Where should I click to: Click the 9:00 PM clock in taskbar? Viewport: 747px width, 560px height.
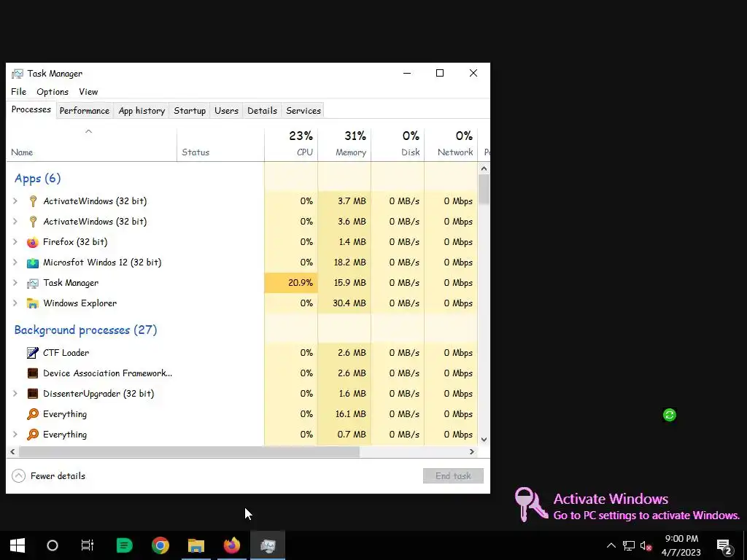681,539
